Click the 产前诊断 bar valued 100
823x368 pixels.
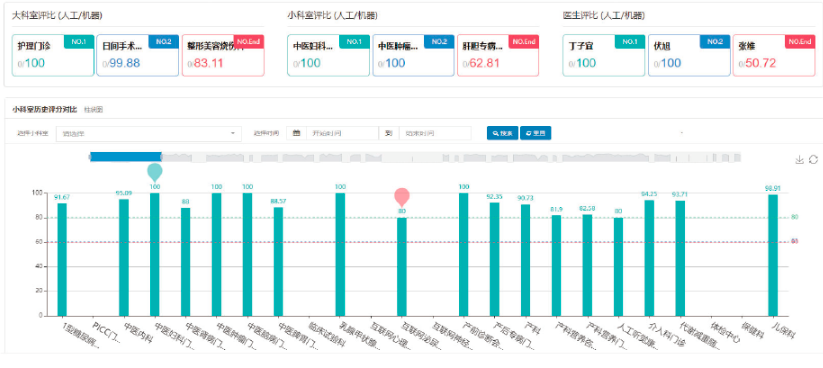[x=463, y=255]
